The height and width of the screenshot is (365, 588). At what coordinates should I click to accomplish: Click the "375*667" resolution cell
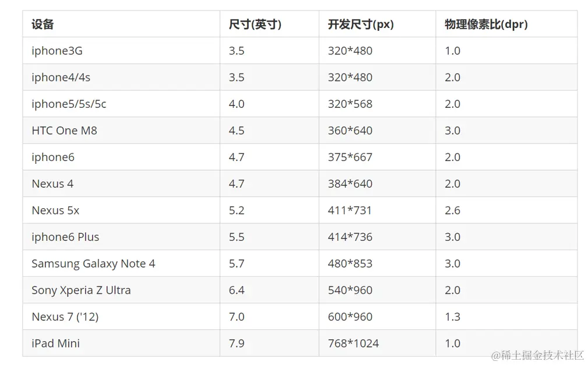coord(377,157)
